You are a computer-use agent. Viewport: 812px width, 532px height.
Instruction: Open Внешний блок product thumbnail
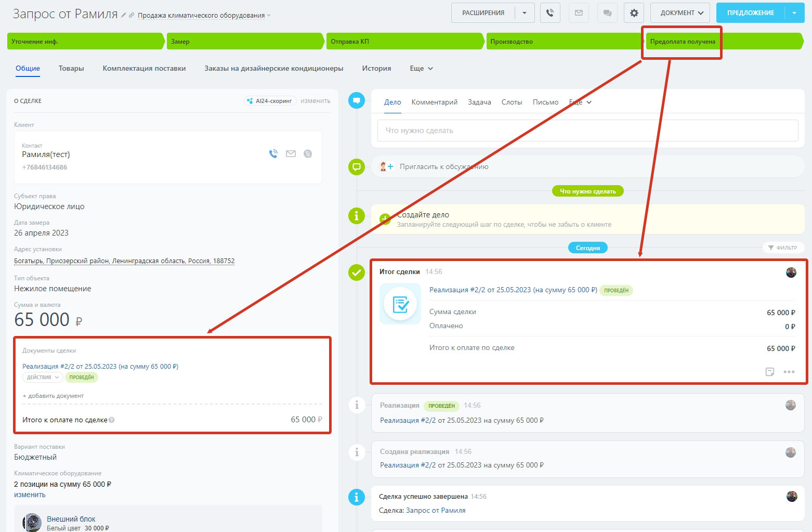32,523
